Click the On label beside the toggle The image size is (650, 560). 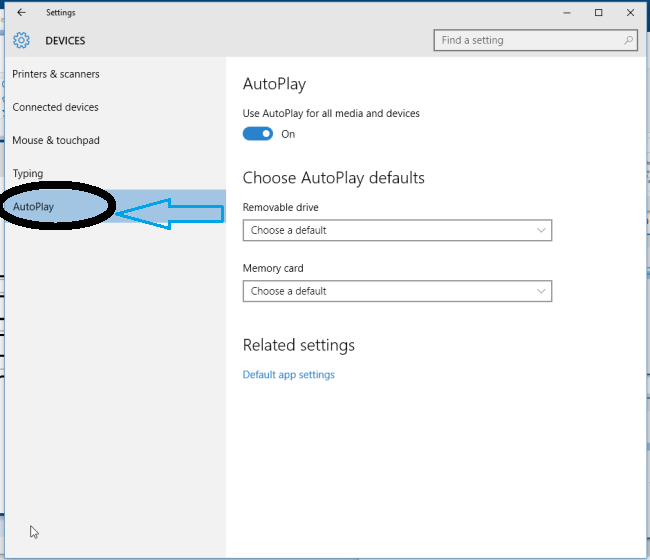coord(288,134)
